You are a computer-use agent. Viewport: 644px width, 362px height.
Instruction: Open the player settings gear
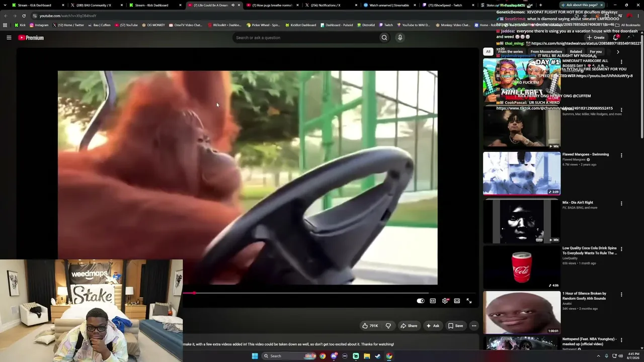click(445, 301)
